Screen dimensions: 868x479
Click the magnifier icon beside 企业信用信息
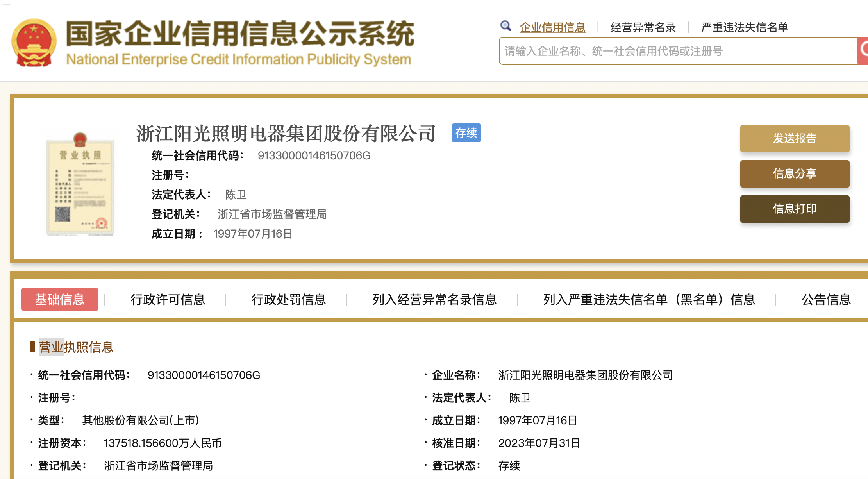point(506,26)
